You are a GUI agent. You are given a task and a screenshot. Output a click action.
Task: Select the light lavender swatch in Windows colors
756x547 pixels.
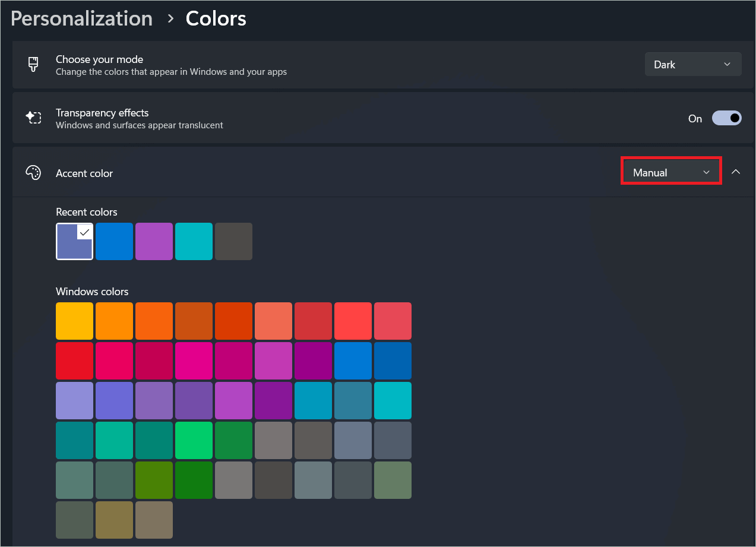click(x=74, y=400)
